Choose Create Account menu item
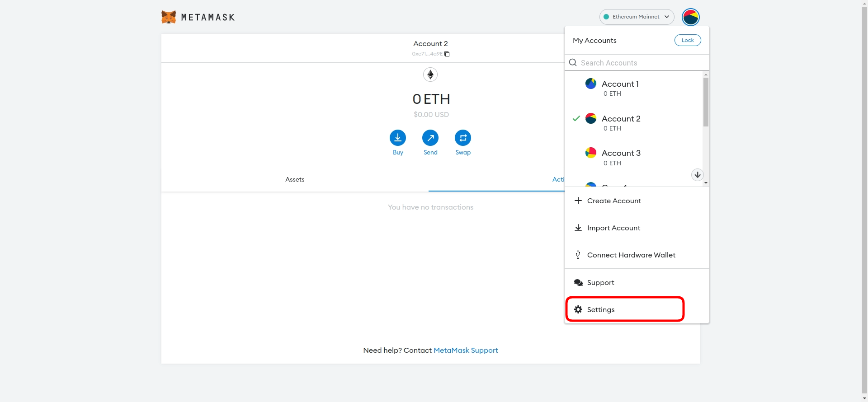 tap(637, 201)
